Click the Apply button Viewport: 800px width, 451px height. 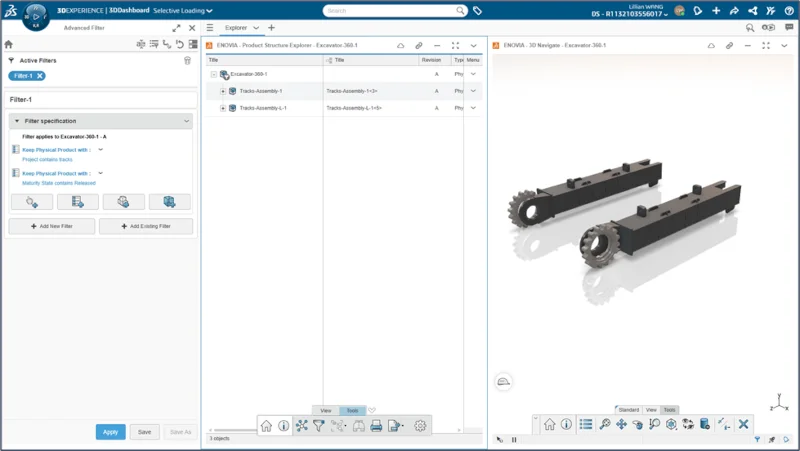[110, 432]
